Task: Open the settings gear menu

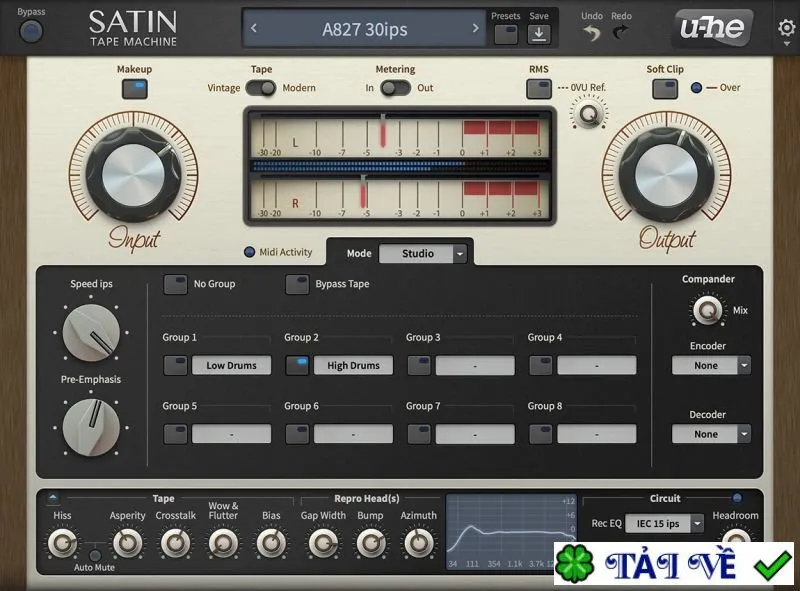Action: 786,28
